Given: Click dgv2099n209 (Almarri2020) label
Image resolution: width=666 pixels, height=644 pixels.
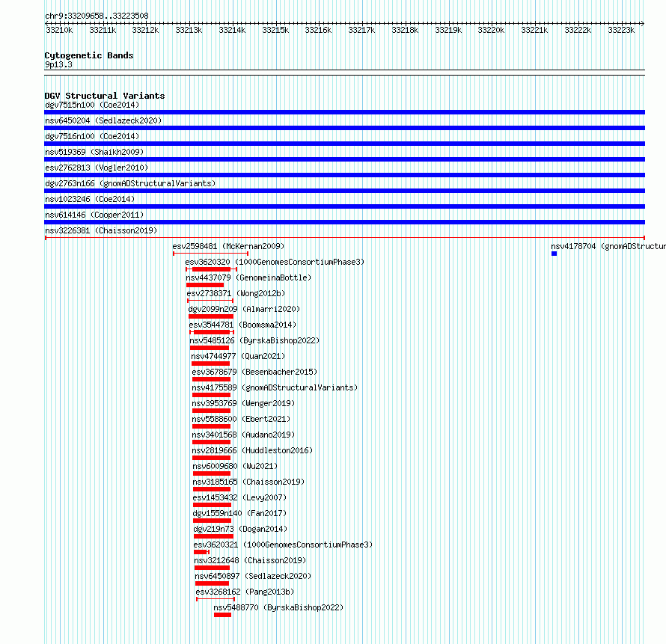Looking at the screenshot, I should tap(244, 309).
